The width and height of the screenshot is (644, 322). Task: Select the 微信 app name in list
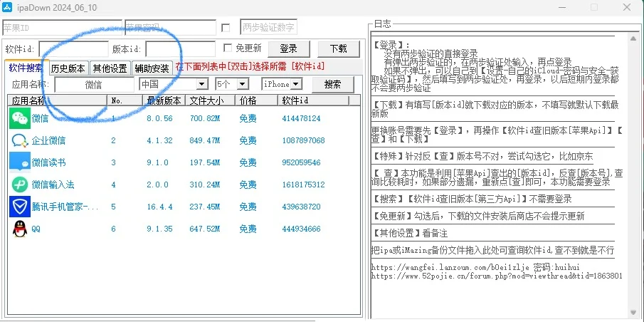tap(40, 118)
